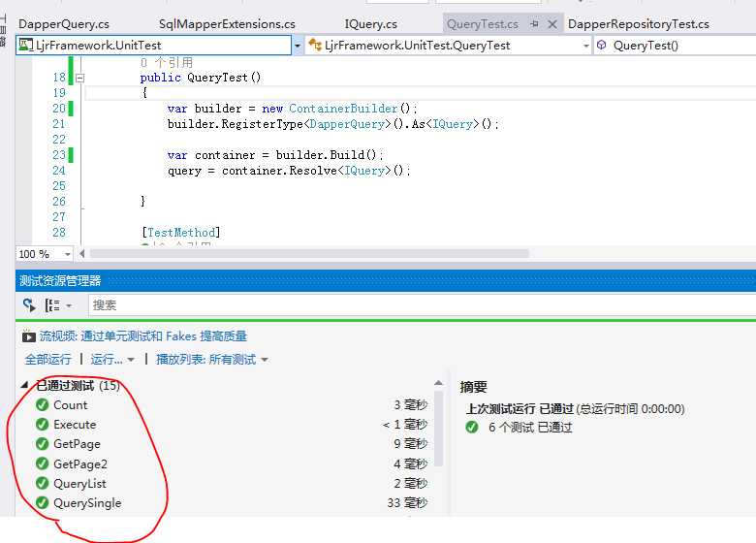The image size is (756, 543).
Task: Click the class icon in the QueryTest dropdown
Action: (x=315, y=46)
